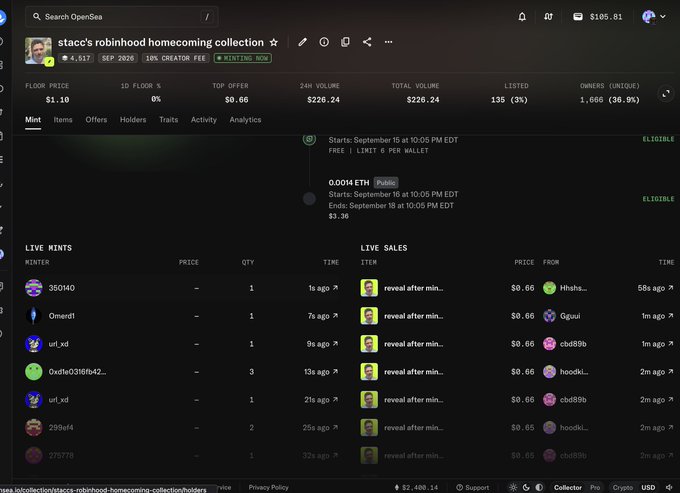Switch to the Items tab
Viewport: 680px width, 493px height.
[x=63, y=120]
